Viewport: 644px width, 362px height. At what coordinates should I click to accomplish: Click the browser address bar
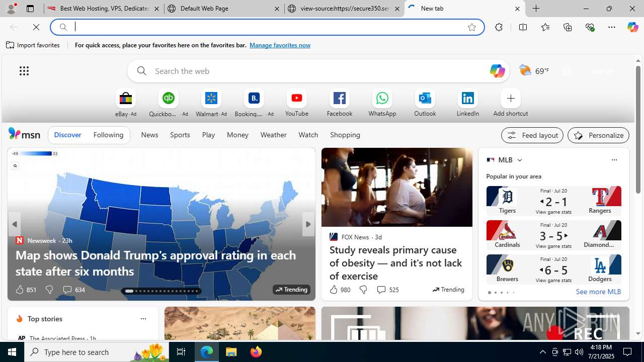(x=267, y=27)
